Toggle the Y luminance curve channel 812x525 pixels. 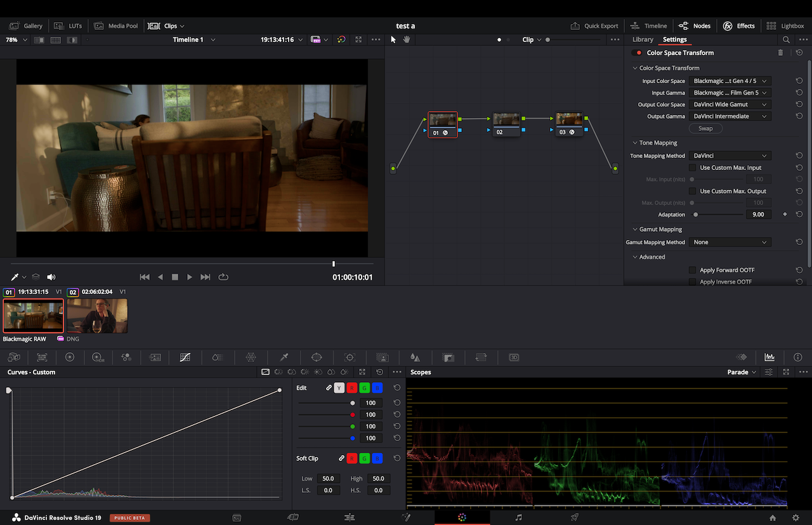tap(339, 388)
